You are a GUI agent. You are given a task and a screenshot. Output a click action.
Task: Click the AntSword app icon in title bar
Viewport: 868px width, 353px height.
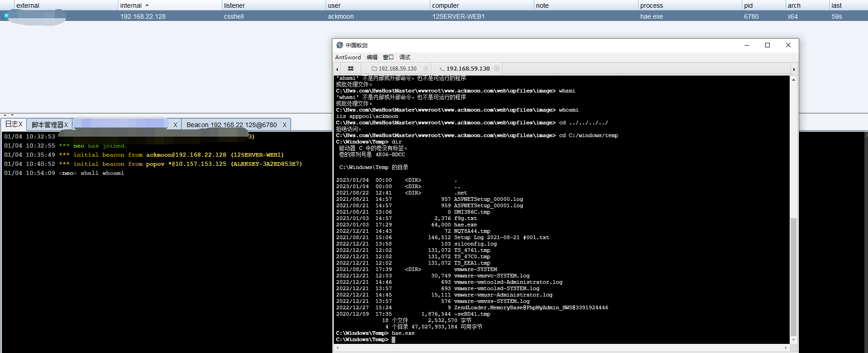coord(340,45)
